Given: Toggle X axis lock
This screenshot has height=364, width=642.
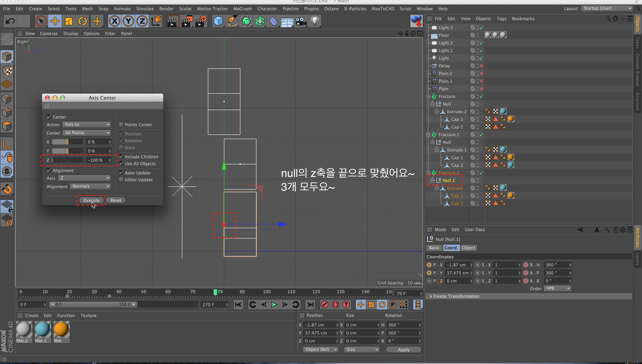Looking at the screenshot, I should [114, 21].
